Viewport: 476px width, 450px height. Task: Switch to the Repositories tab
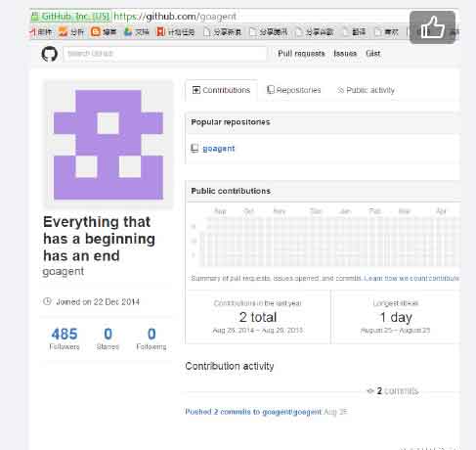tap(293, 90)
